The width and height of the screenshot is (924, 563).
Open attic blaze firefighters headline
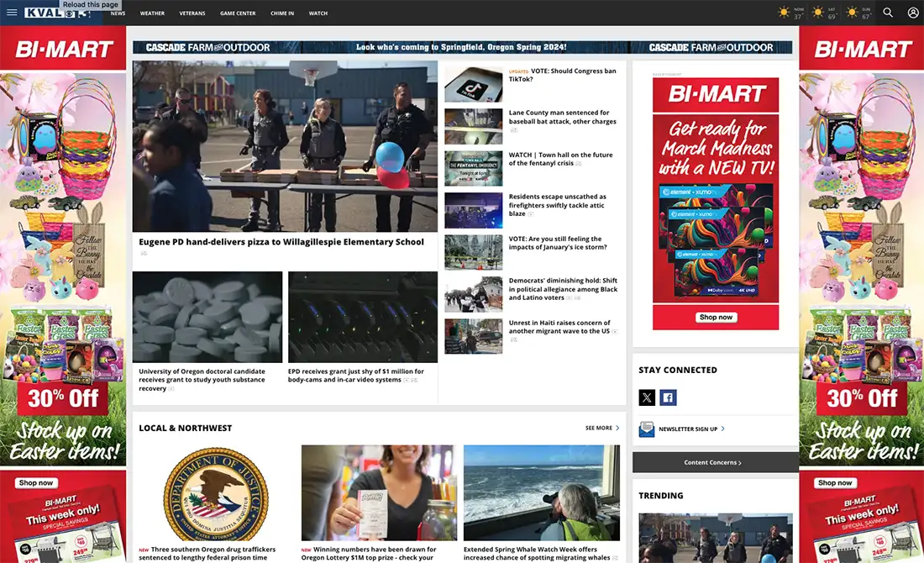557,204
